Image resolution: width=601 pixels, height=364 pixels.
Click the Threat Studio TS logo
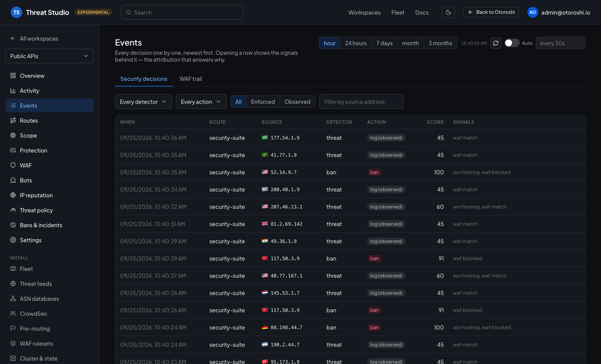(x=16, y=12)
